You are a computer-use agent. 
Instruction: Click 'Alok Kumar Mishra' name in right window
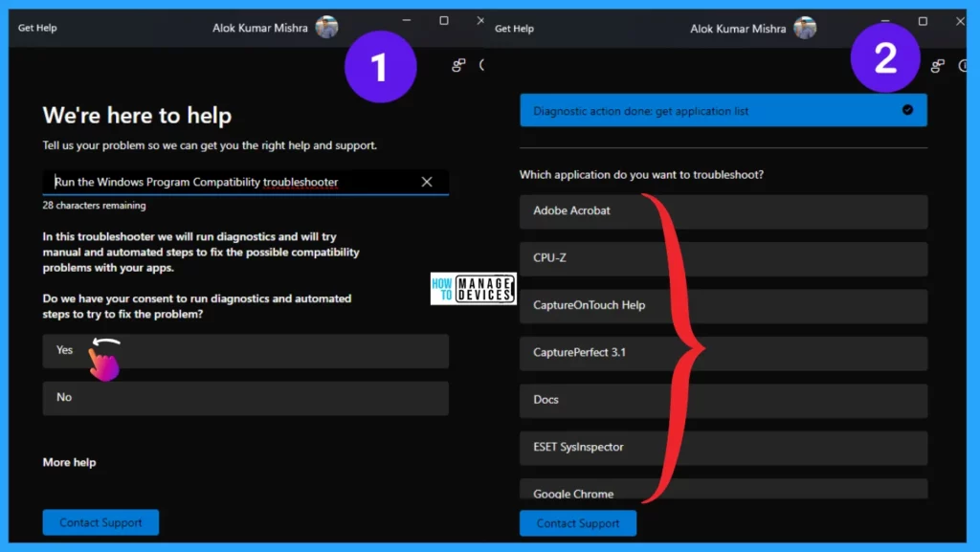(738, 29)
